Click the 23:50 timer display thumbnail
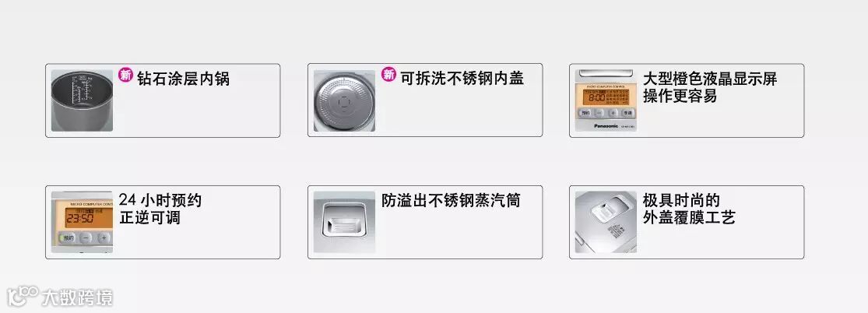Image resolution: width=868 pixels, height=313 pixels. pyautogui.click(x=82, y=222)
